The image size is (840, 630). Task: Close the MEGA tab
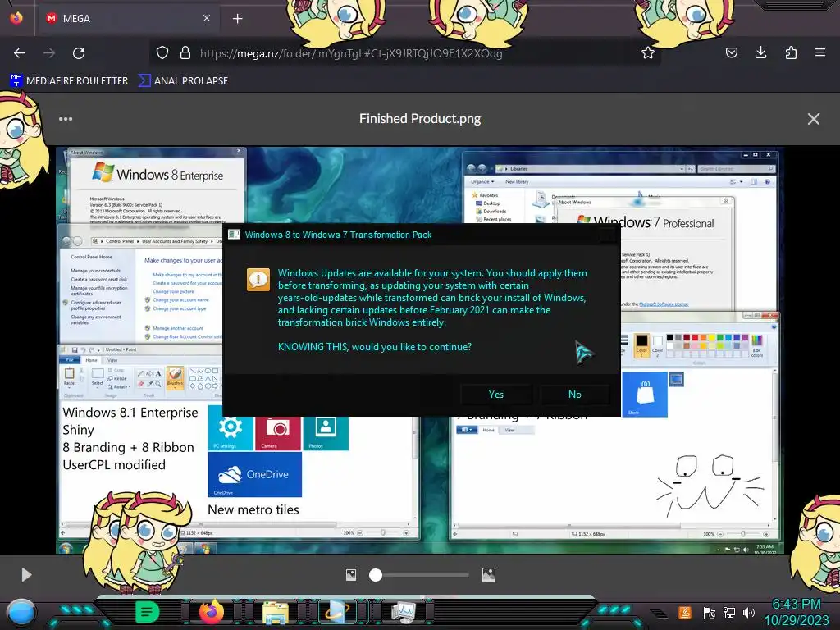206,18
